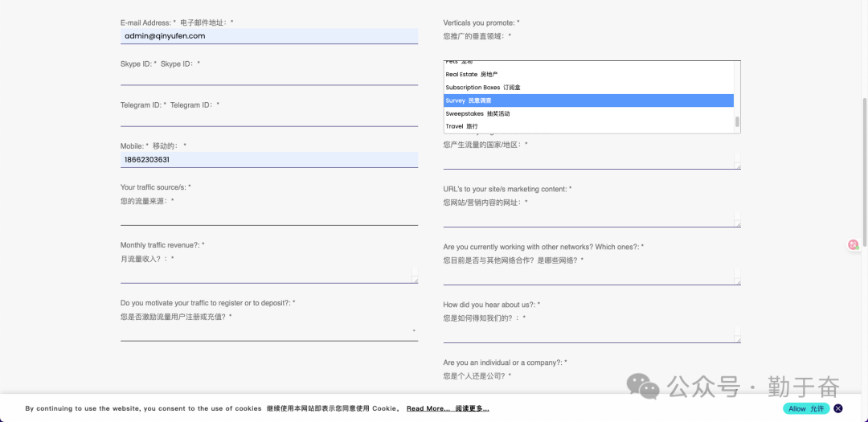Select Real Estate in the verticals list
This screenshot has width=868, height=422.
[588, 74]
